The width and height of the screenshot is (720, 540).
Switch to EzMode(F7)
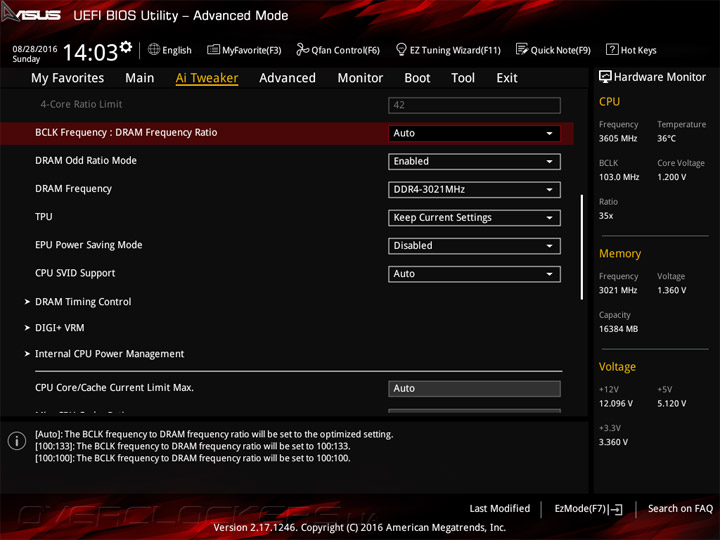tap(588, 509)
